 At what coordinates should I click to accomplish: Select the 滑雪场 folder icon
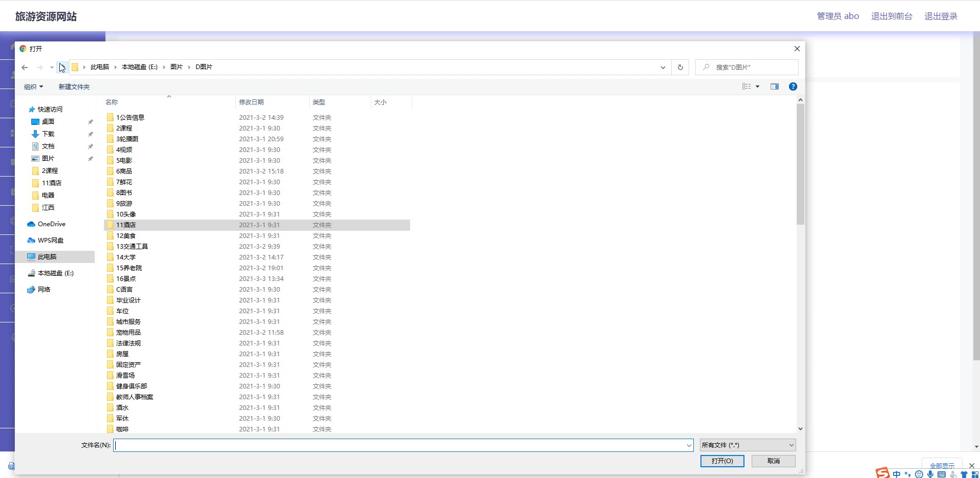pyautogui.click(x=110, y=375)
